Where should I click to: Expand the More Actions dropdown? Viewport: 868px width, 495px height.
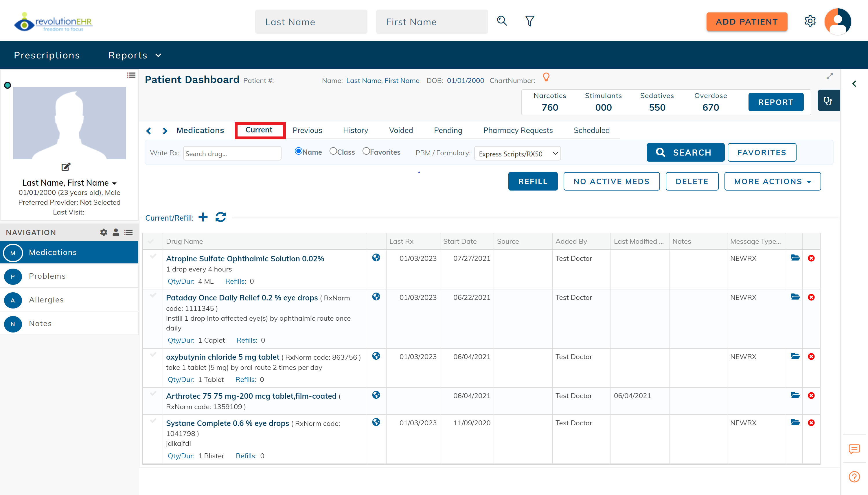click(x=772, y=182)
